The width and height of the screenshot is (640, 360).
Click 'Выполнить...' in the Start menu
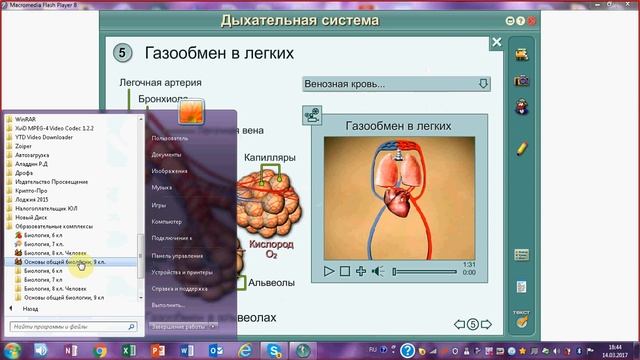pyautogui.click(x=168, y=305)
